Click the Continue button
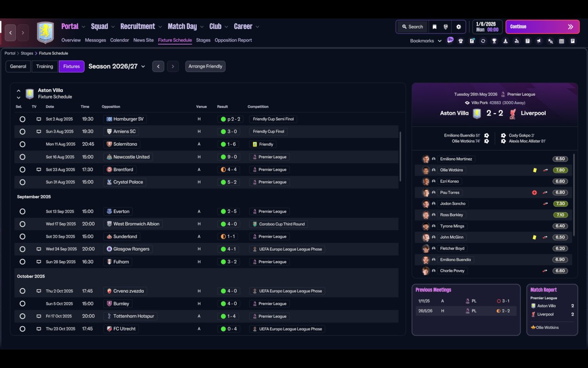The height and width of the screenshot is (368, 588). pyautogui.click(x=542, y=27)
